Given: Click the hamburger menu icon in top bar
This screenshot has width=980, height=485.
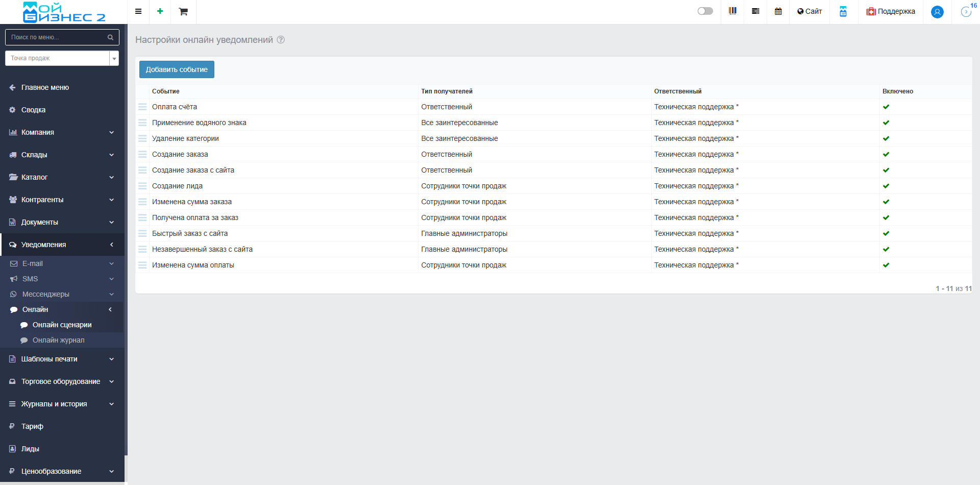Looking at the screenshot, I should coord(138,11).
